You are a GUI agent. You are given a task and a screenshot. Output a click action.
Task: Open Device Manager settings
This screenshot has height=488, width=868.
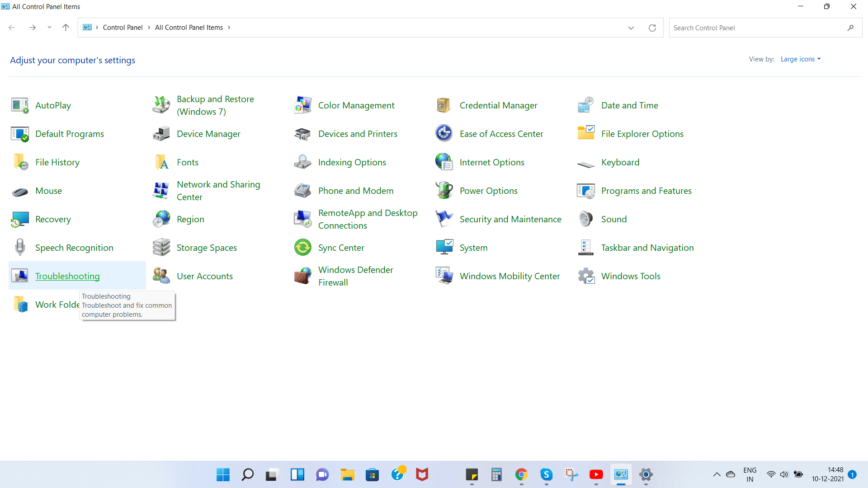209,133
